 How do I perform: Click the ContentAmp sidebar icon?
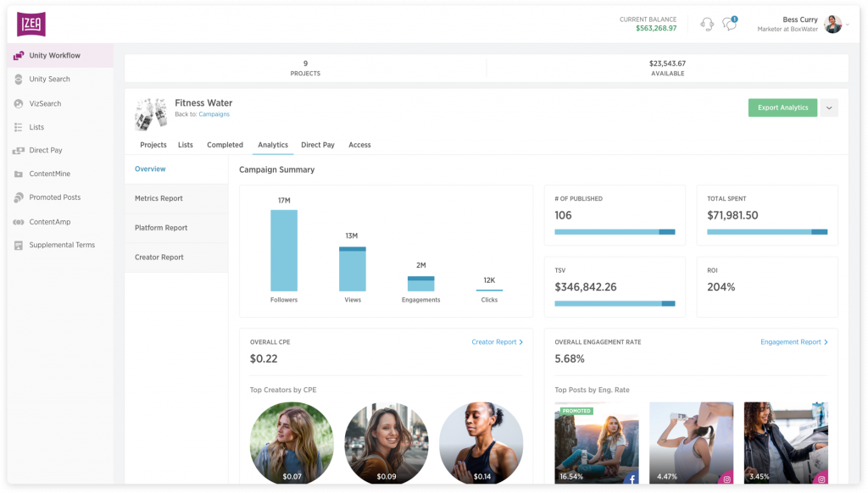[x=19, y=222]
